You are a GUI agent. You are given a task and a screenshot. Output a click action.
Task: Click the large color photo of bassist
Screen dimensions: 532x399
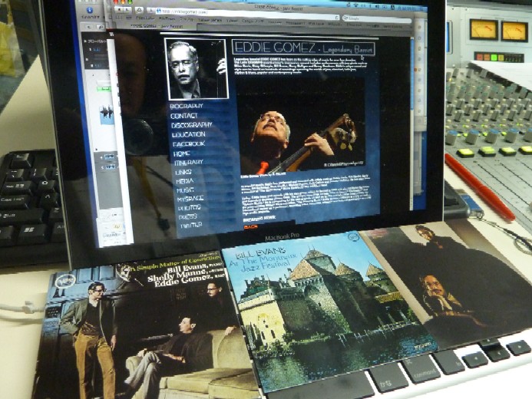pos(302,126)
